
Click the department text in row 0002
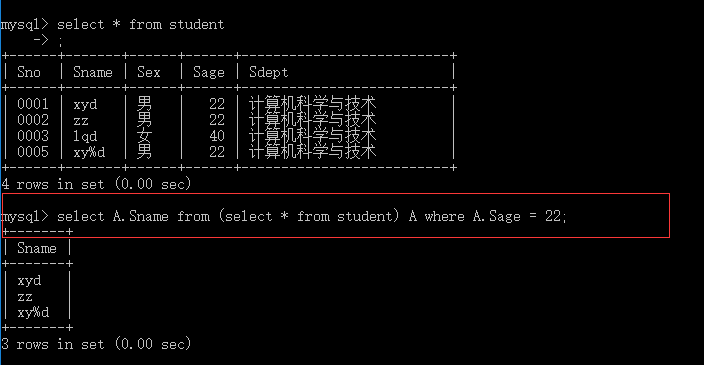pos(312,120)
